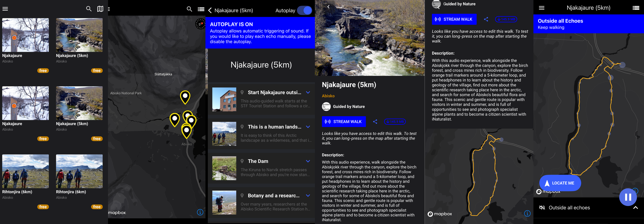Image resolution: width=644 pixels, height=224 pixels.
Task: Download walk from scrolled description screen
Action: click(506, 19)
